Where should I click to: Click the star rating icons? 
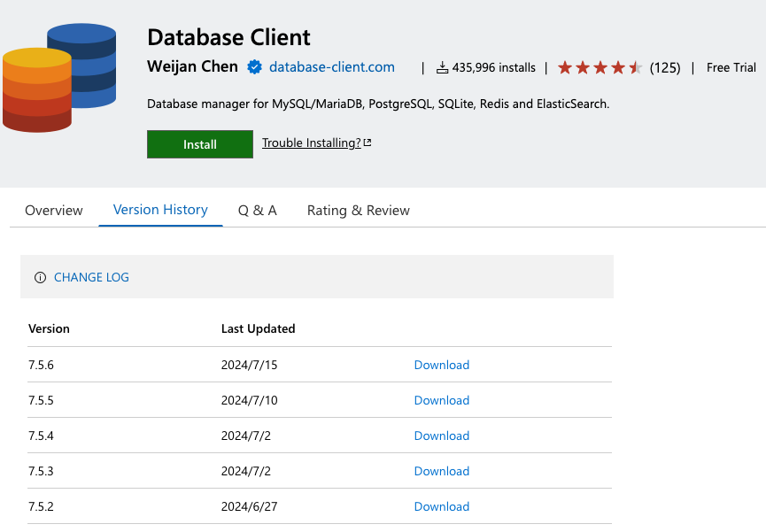tap(600, 68)
